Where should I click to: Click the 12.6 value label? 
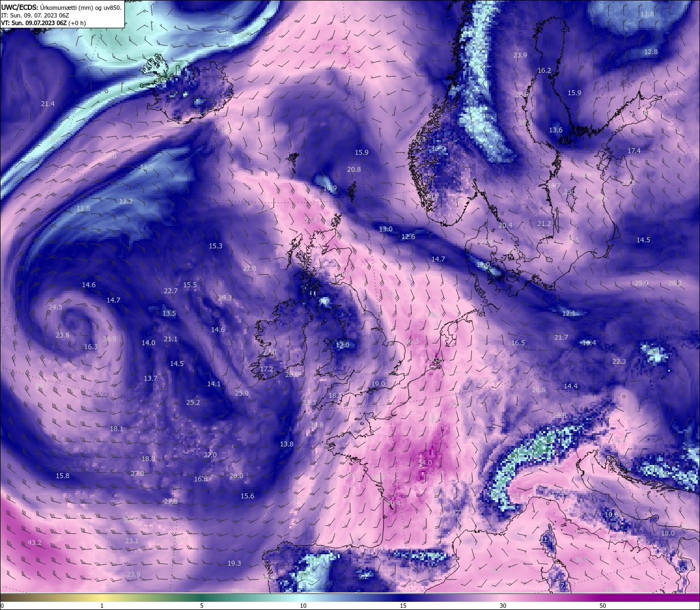[x=408, y=237]
